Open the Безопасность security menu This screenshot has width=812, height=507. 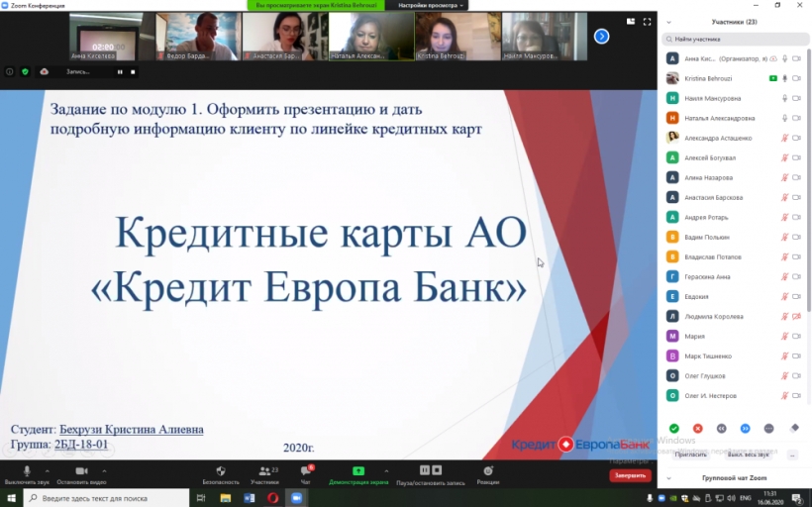(x=221, y=474)
